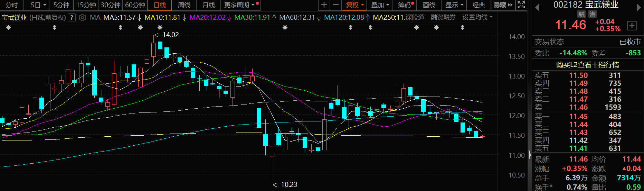Toggle the 筹码 chip distribution panel
Screen dimensions: 644x191
coord(405,5)
